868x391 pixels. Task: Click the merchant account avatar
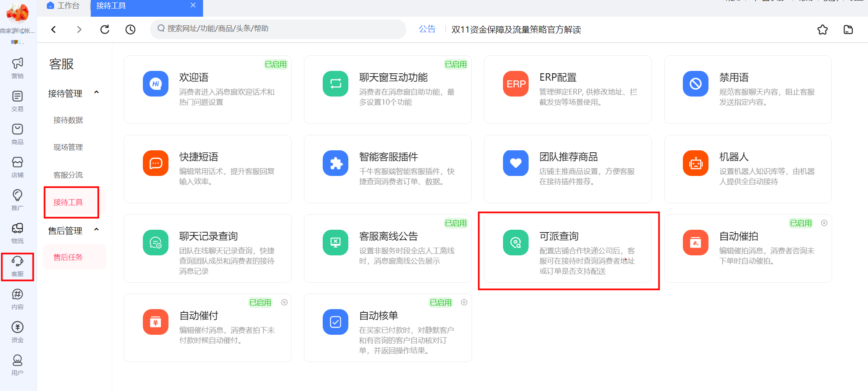[17, 13]
